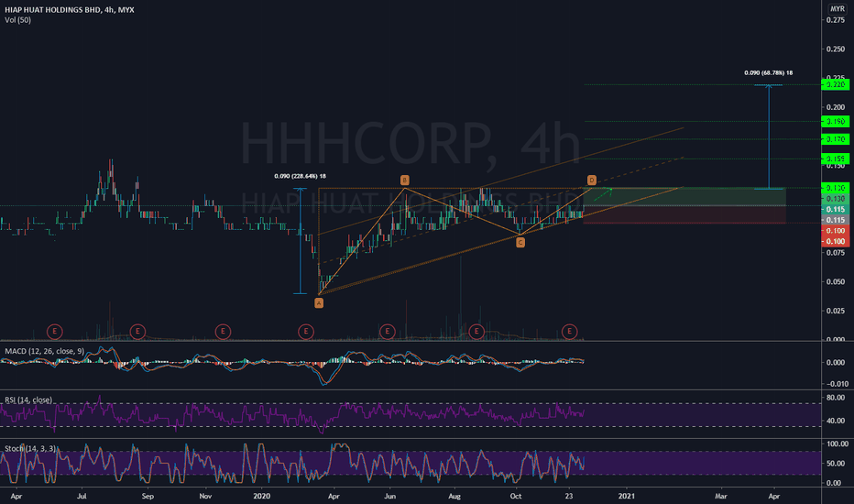The height and width of the screenshot is (504, 854).
Task: Click the 0.155 green target price label
Action: pos(836,159)
